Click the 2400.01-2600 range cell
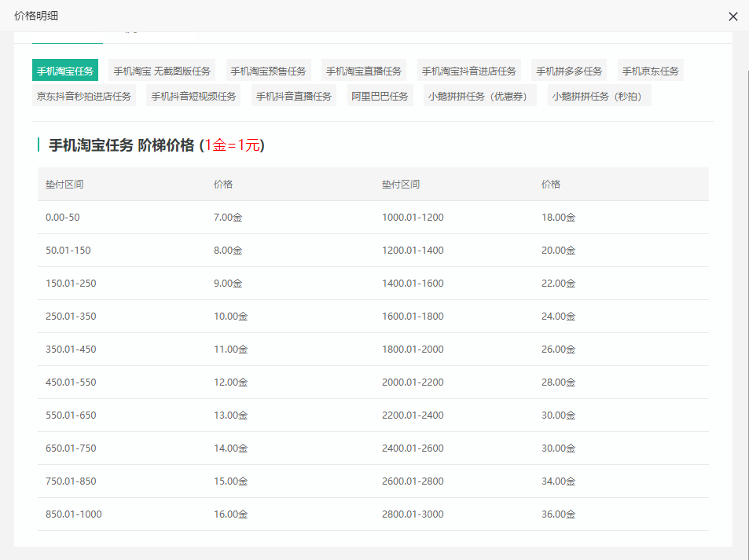 pos(413,448)
